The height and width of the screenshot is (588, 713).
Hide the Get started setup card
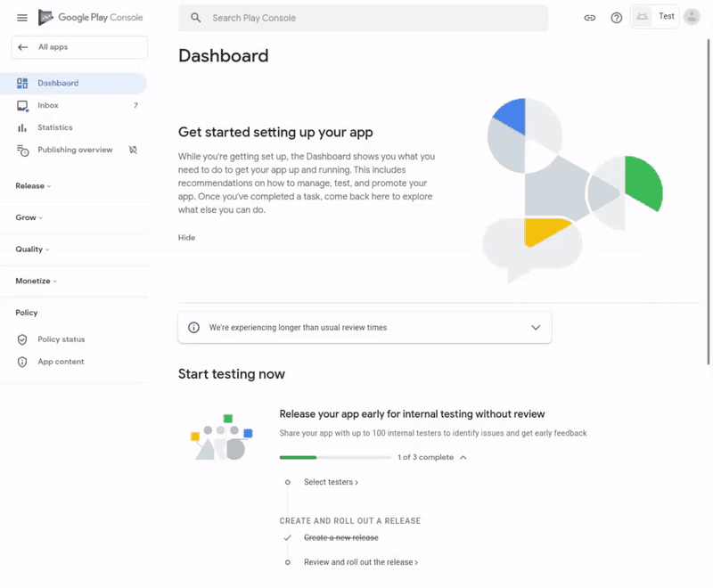[186, 237]
